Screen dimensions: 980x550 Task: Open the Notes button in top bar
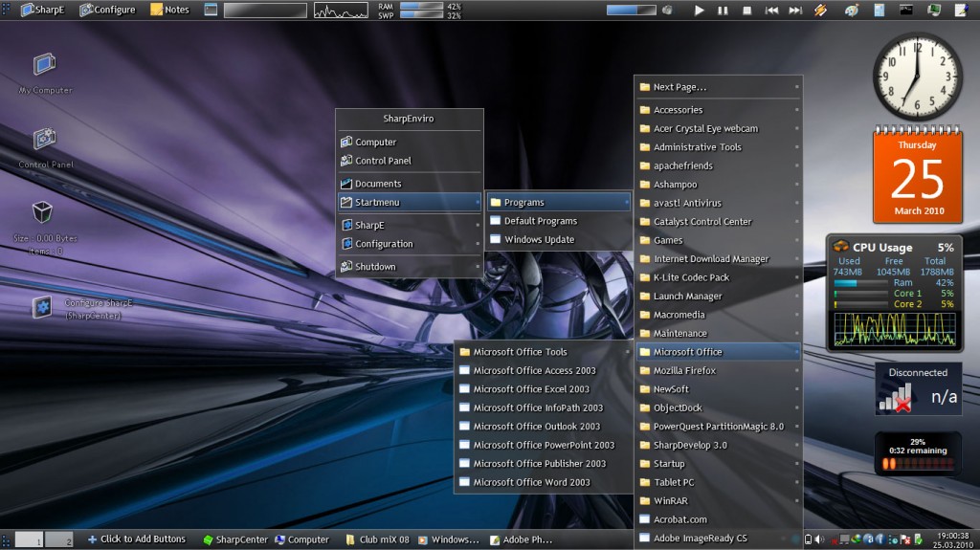pyautogui.click(x=170, y=10)
